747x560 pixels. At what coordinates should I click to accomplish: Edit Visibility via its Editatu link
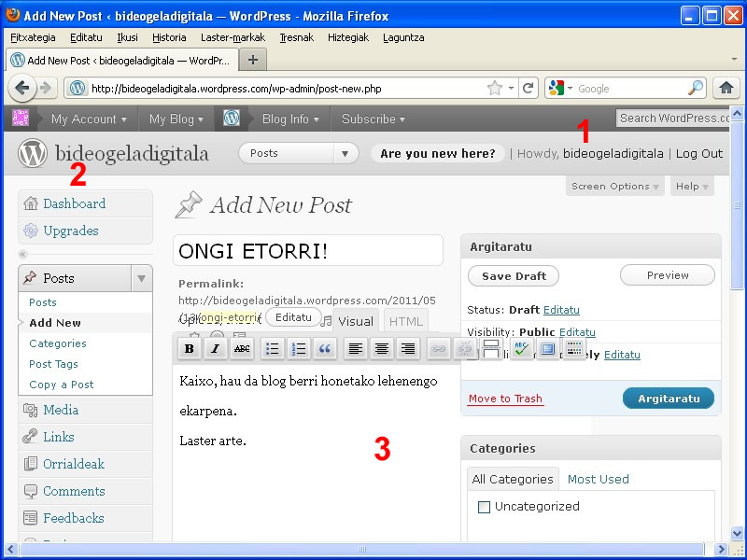tap(577, 332)
